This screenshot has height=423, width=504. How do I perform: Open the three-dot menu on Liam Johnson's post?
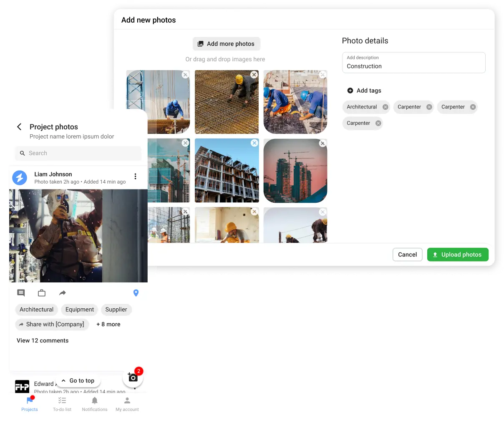coord(135,176)
